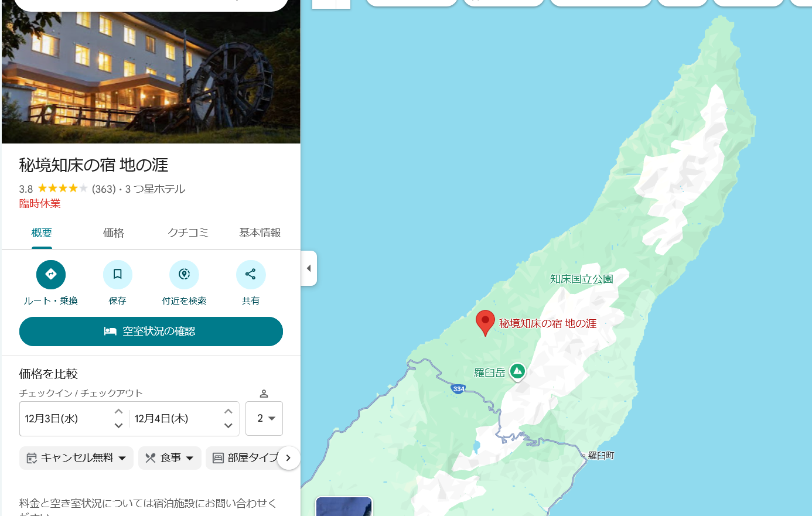Viewport: 812px width, 516px height.
Task: Increase the check-in date with the up arrow
Action: 118,411
